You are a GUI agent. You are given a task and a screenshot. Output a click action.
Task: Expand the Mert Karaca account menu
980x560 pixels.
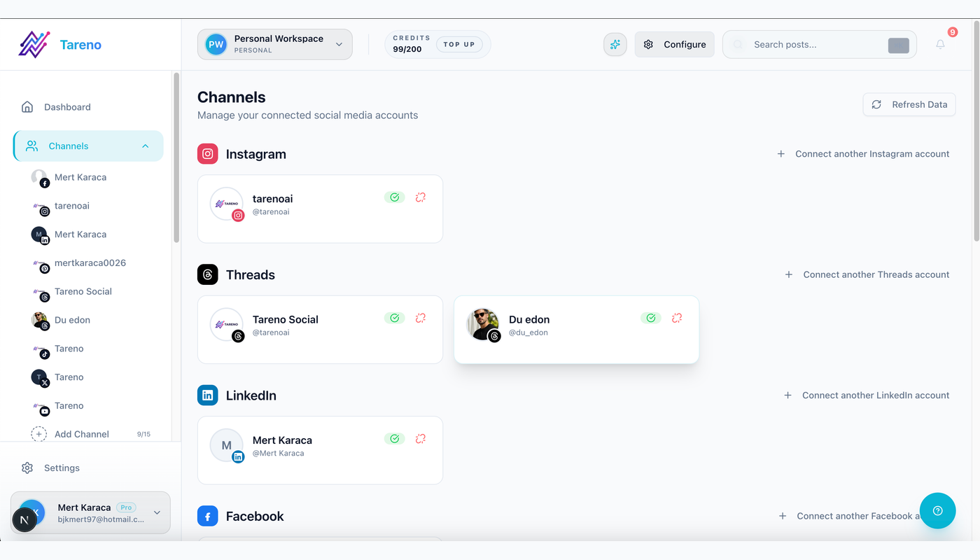pyautogui.click(x=157, y=512)
